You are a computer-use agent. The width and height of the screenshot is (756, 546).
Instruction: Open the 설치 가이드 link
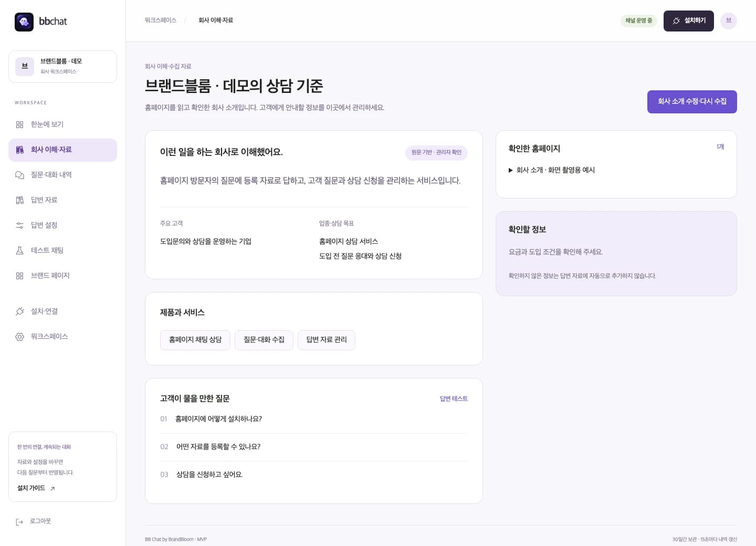click(x=36, y=488)
